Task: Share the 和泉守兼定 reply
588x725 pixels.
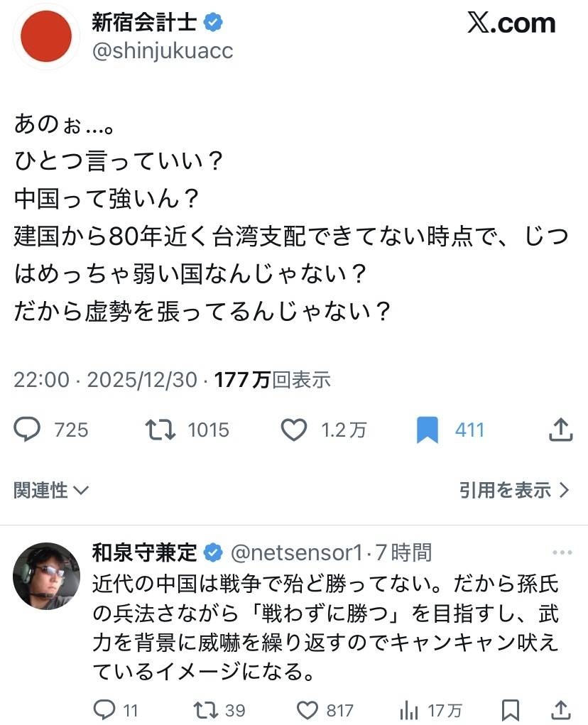Action: [560, 709]
